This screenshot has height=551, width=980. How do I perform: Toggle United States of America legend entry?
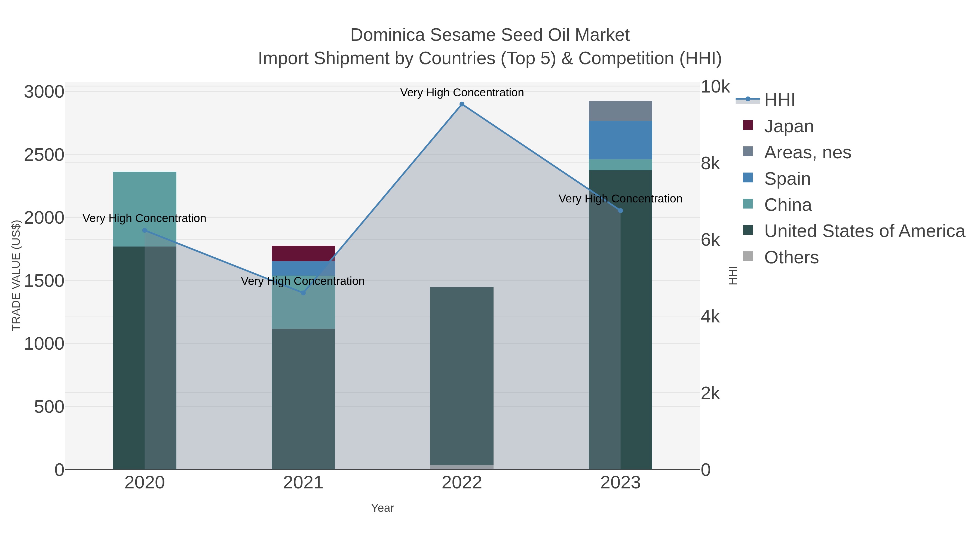click(854, 231)
